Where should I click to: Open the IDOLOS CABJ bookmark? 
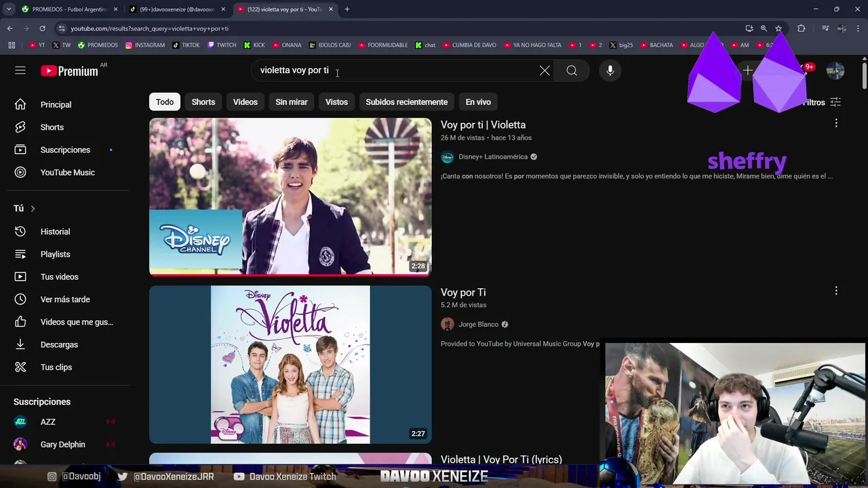click(330, 45)
